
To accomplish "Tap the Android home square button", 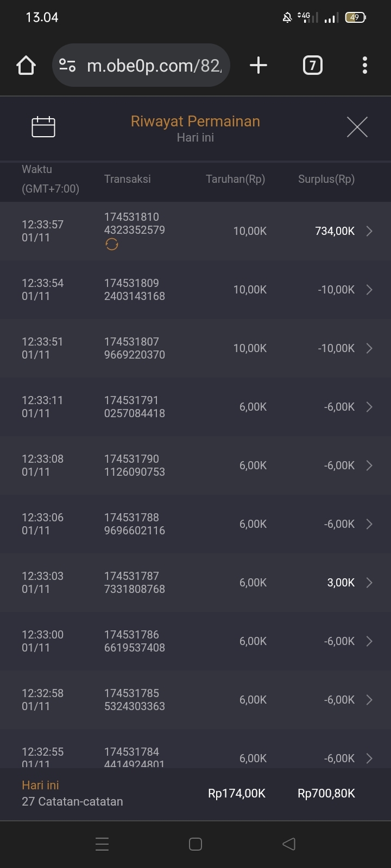I will point(195,844).
